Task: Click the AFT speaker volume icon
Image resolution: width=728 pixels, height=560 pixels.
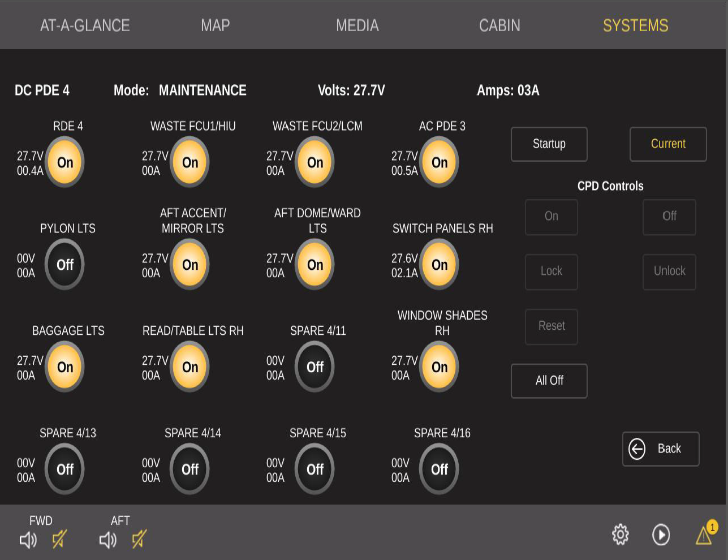Action: [x=107, y=540]
